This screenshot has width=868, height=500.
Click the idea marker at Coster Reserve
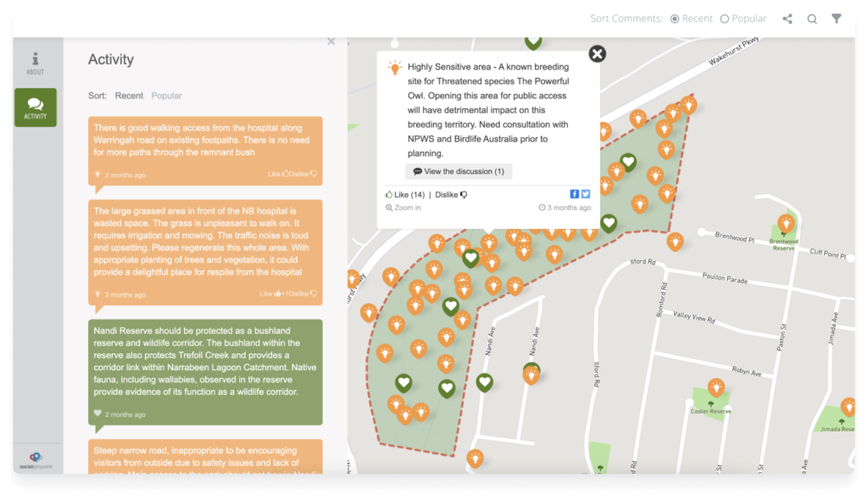pyautogui.click(x=715, y=387)
